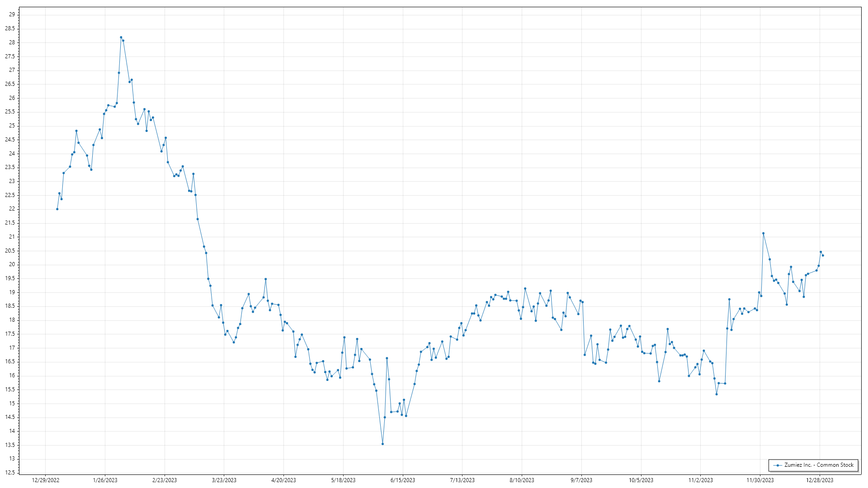Select the 12/28/2023 x-axis date label
The image size is (868, 488).
(x=820, y=480)
